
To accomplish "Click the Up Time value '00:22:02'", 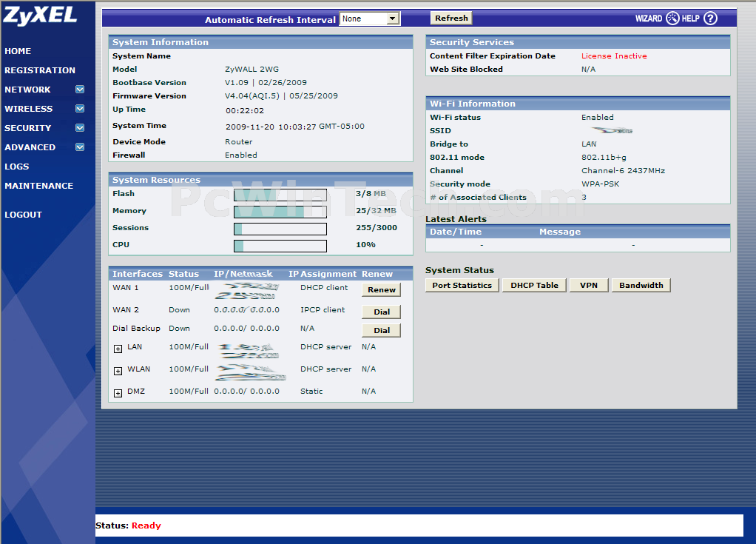I will pos(245,111).
